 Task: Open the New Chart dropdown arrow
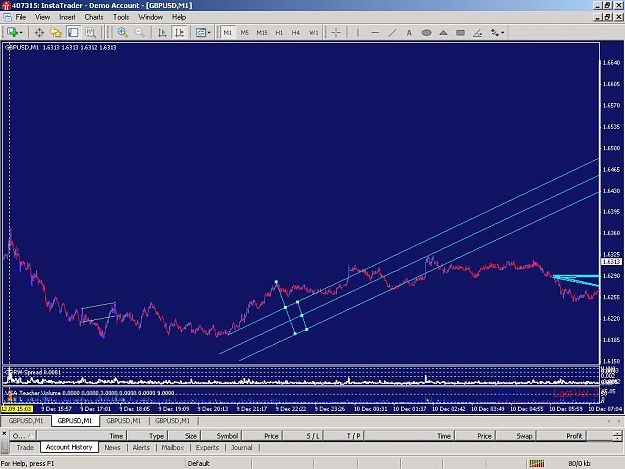[x=21, y=33]
